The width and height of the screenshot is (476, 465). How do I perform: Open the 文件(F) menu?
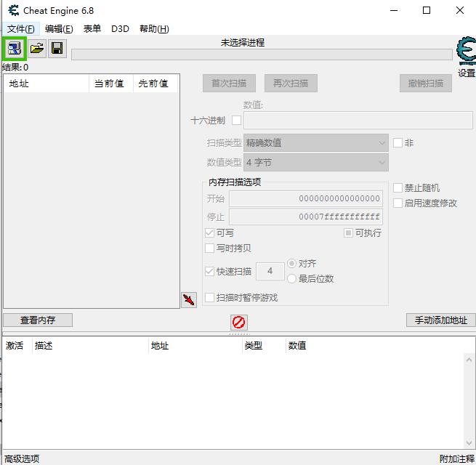tap(20, 29)
